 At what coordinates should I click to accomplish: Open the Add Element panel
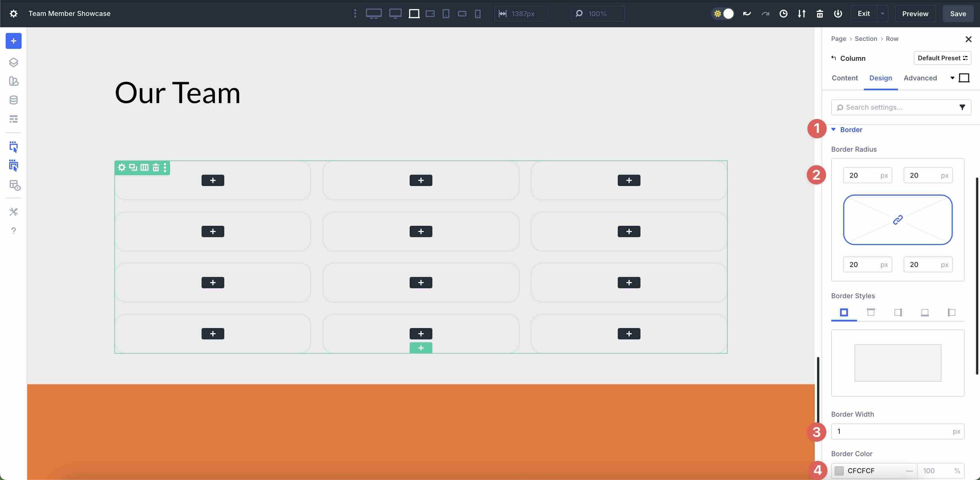[13, 41]
